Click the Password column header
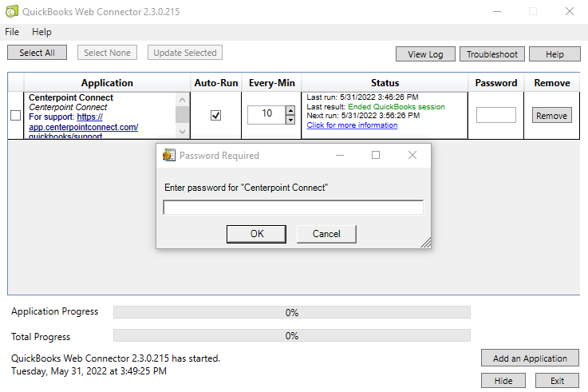The image size is (588, 392). coord(495,82)
